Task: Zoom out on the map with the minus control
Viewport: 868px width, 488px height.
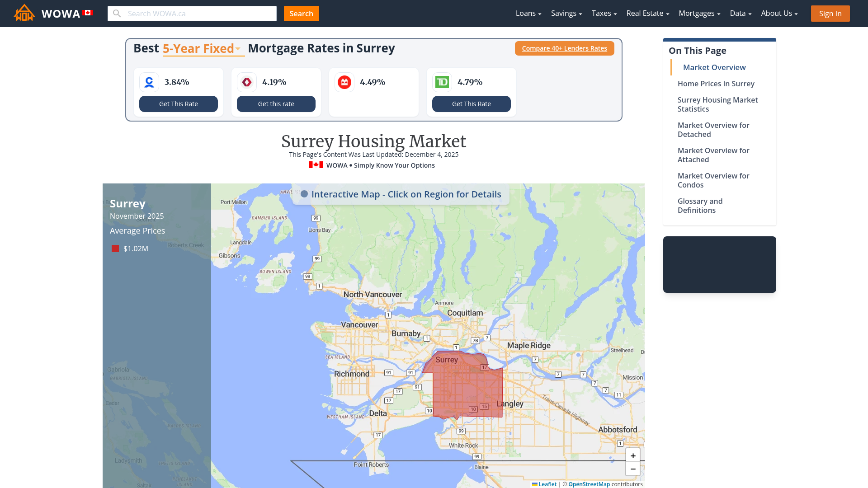Action: pos(633,469)
